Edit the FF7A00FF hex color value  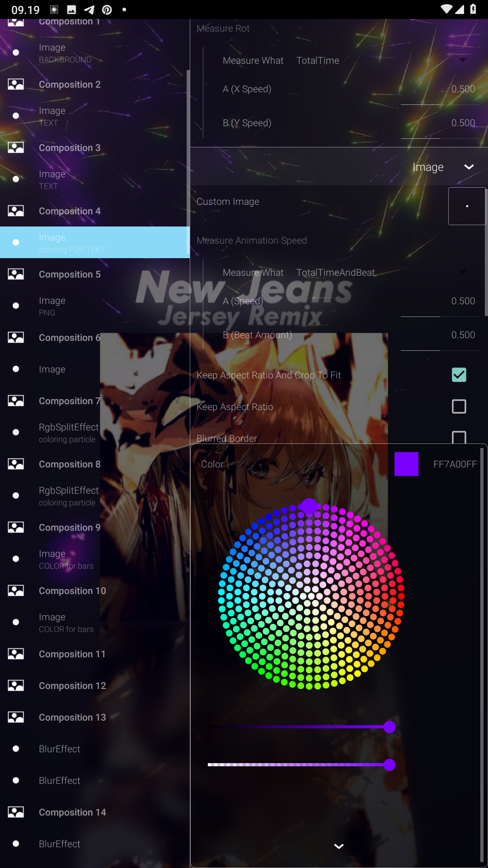click(x=455, y=464)
